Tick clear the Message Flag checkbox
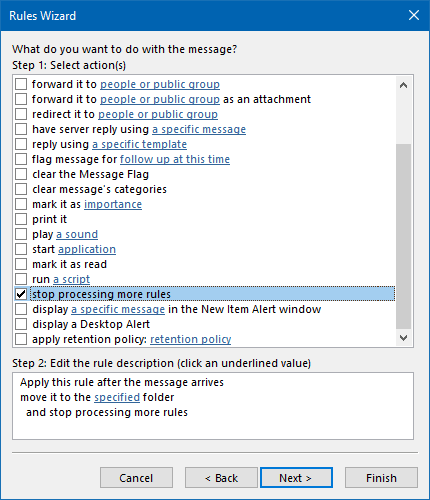 pos(21,174)
